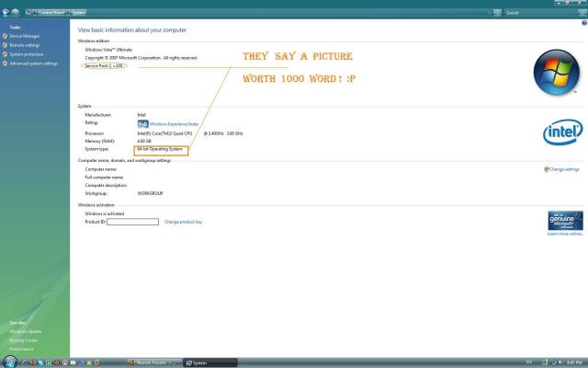The image size is (588, 368).
Task: Open Windows Experience Index link
Action: click(x=174, y=124)
